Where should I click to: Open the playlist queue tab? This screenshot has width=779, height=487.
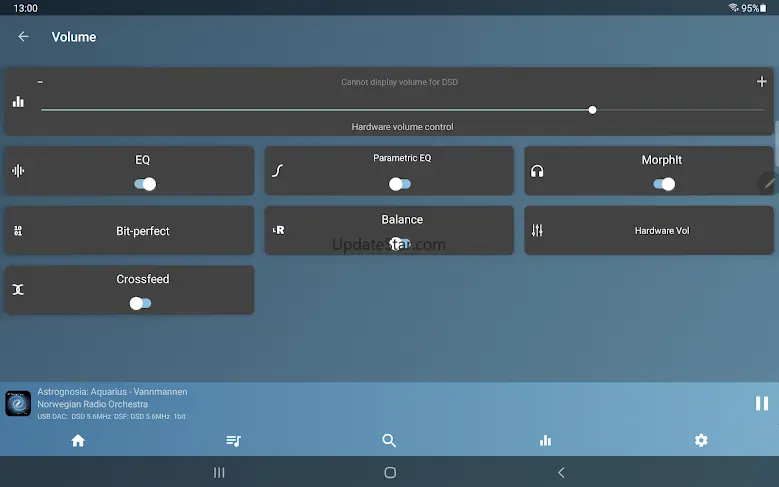point(233,440)
